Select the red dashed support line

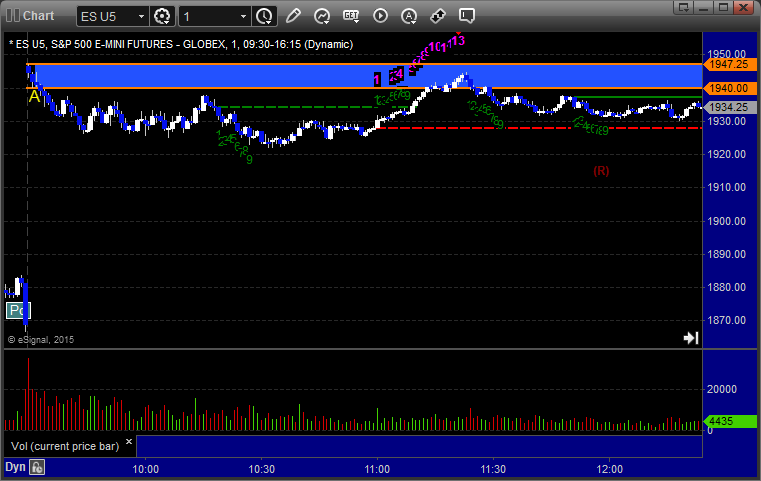(540, 128)
